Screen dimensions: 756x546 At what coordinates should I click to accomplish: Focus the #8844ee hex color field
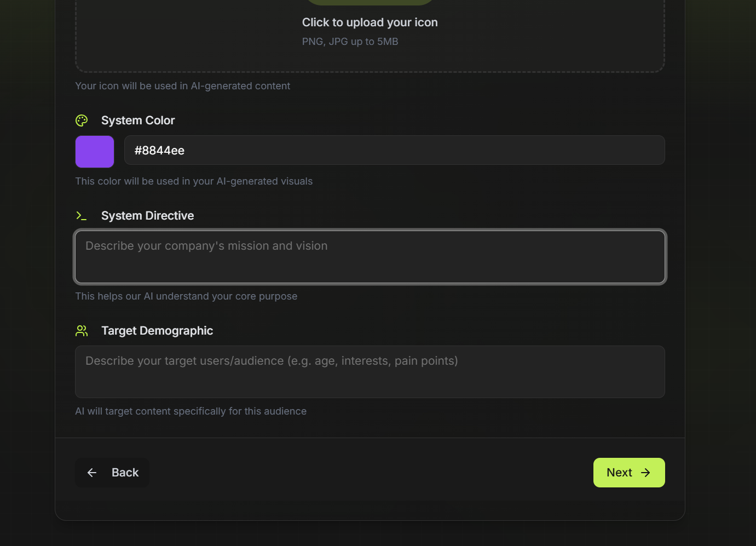[394, 151]
